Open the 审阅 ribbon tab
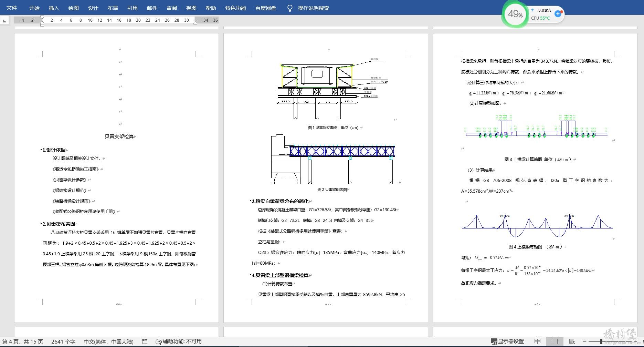644x347 pixels. (171, 8)
